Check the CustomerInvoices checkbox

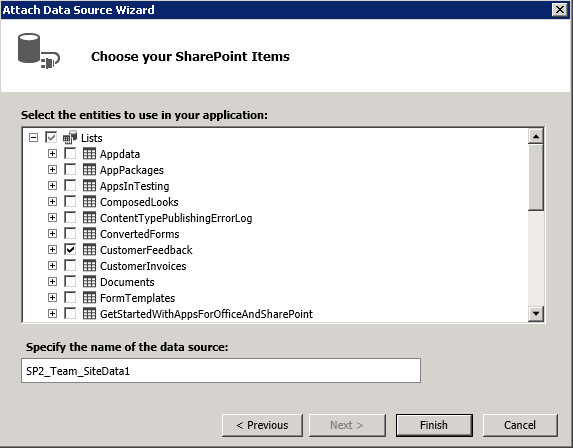pyautogui.click(x=70, y=266)
